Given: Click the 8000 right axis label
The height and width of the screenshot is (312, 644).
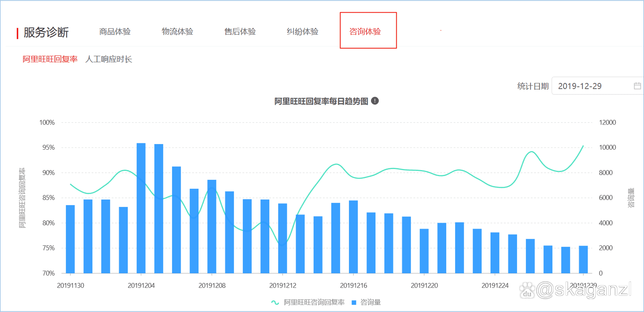Looking at the screenshot, I should [x=606, y=173].
